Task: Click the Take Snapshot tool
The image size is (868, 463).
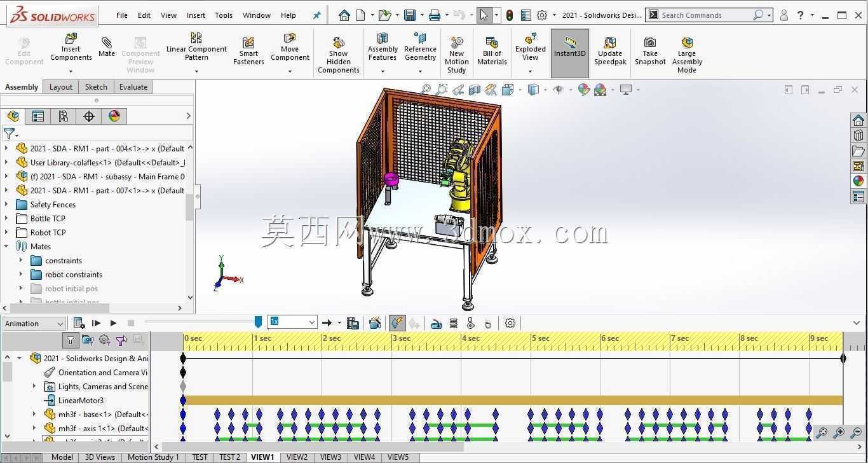Action: coord(650,52)
